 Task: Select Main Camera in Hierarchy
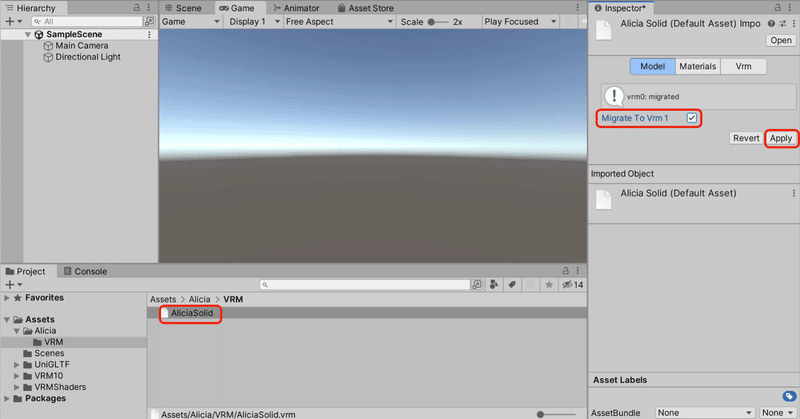point(82,46)
